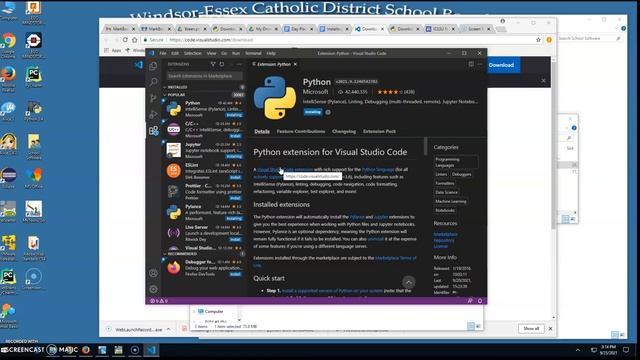Close the Extension: Python editor tab
640x360 pixels.
(295, 64)
